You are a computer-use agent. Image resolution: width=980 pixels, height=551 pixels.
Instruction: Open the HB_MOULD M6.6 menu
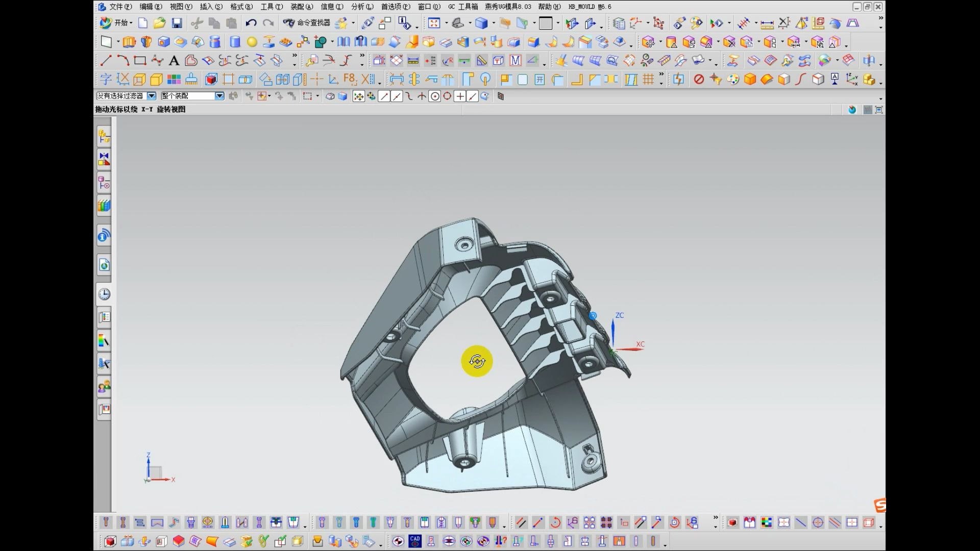click(x=590, y=7)
